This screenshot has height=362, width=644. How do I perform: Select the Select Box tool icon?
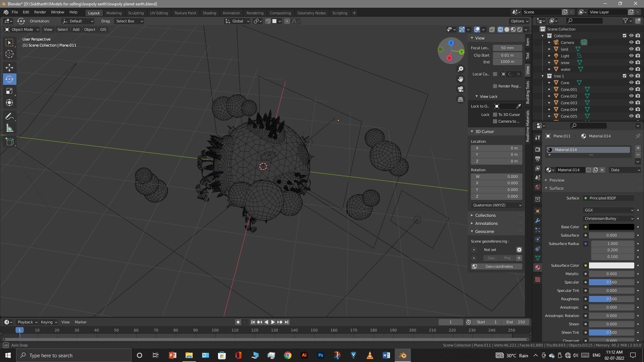pyautogui.click(x=9, y=43)
